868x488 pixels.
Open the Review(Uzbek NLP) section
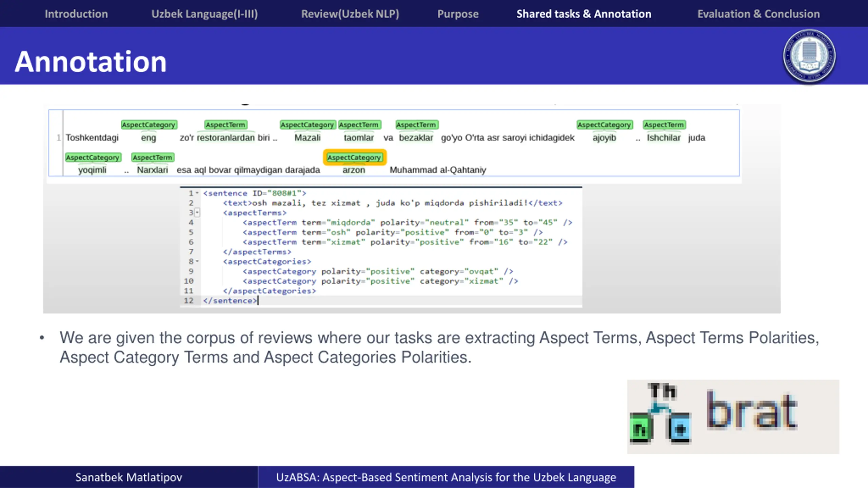click(350, 14)
